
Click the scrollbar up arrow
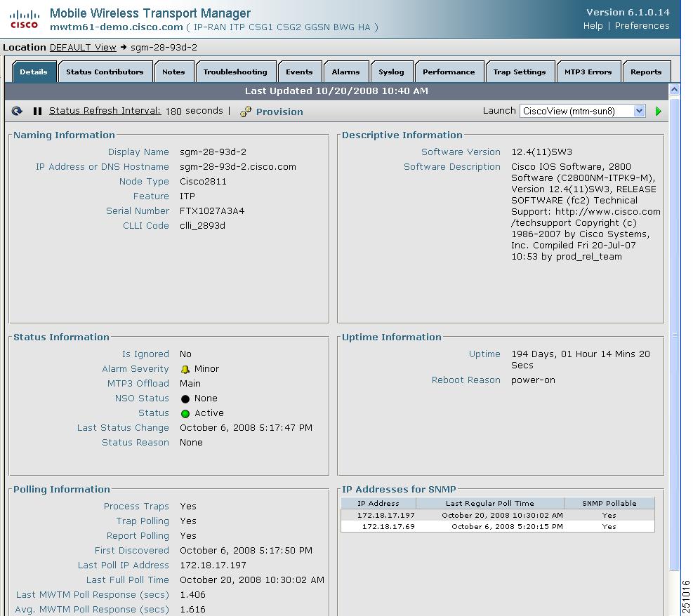click(x=674, y=90)
